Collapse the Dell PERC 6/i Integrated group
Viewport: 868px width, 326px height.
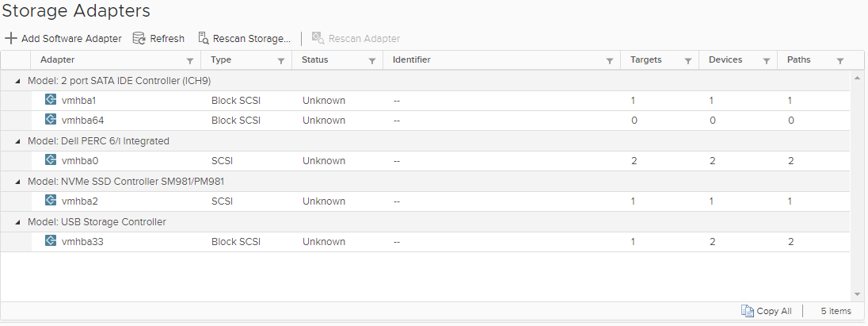[x=17, y=141]
